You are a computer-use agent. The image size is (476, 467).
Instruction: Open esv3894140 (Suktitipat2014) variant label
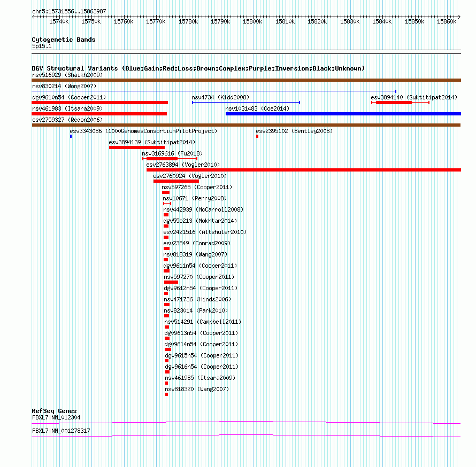[414, 97]
